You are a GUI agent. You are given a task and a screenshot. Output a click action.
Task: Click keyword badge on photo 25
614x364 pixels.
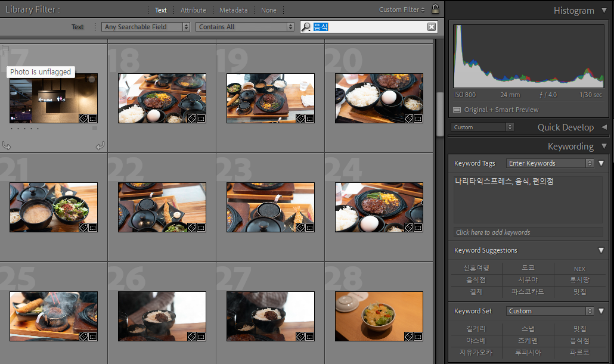click(83, 336)
